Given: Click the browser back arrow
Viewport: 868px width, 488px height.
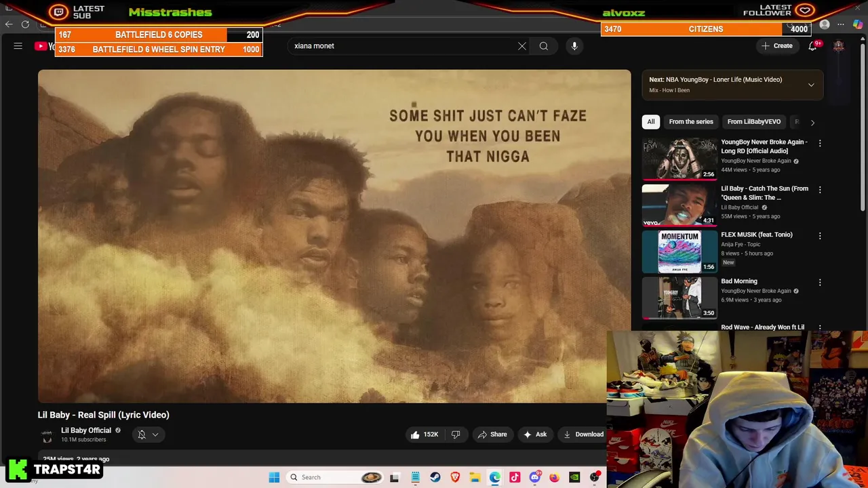Looking at the screenshot, I should point(9,24).
